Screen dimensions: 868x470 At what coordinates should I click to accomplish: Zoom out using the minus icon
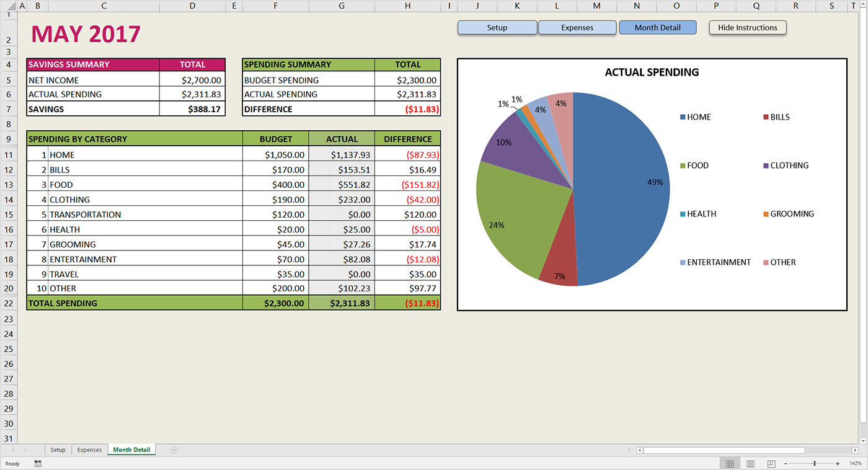tap(786, 463)
